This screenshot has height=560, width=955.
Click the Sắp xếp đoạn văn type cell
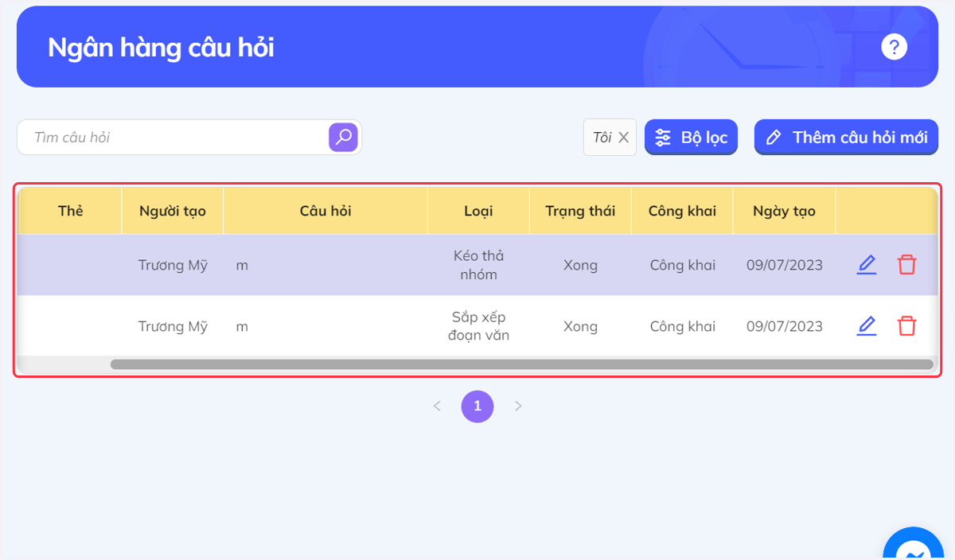(x=478, y=326)
